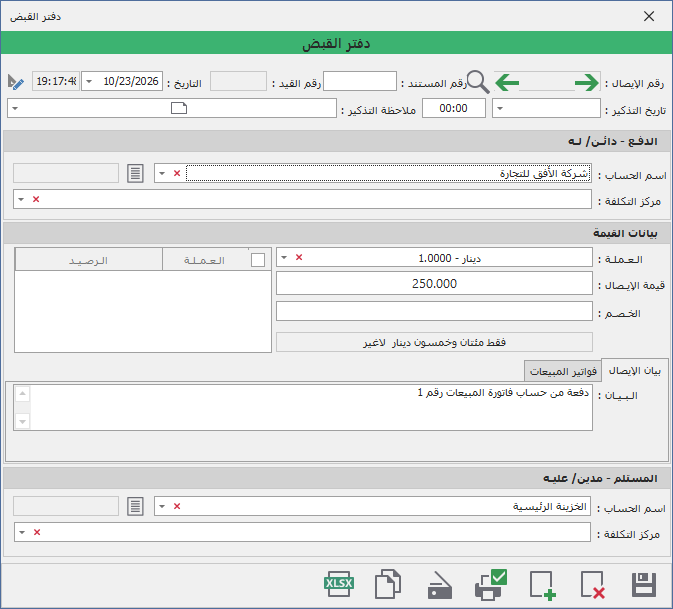Clear the دينار currency with red X

coord(299,257)
